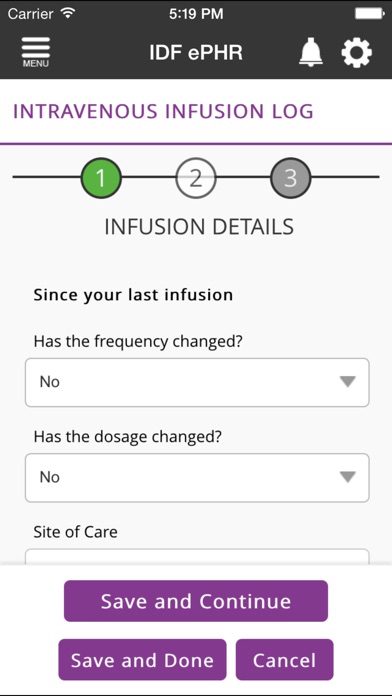
Task: Expand the frequency changed dropdown arrow
Action: pos(348,382)
